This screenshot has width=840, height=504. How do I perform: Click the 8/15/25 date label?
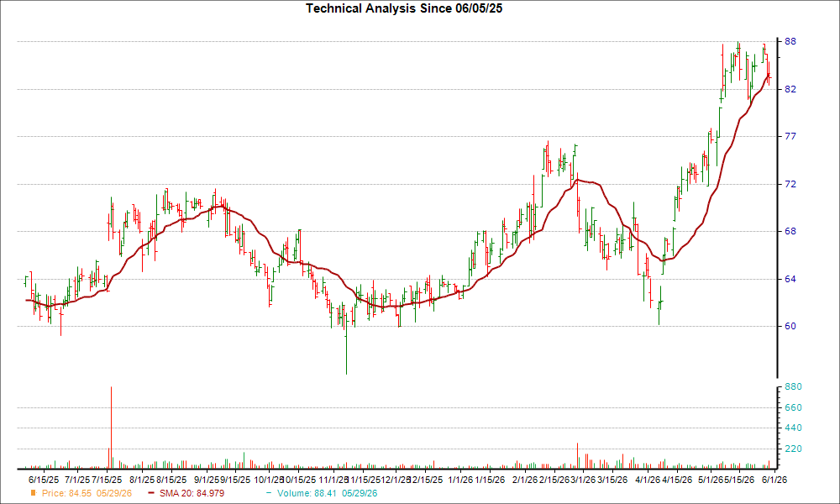pos(171,480)
